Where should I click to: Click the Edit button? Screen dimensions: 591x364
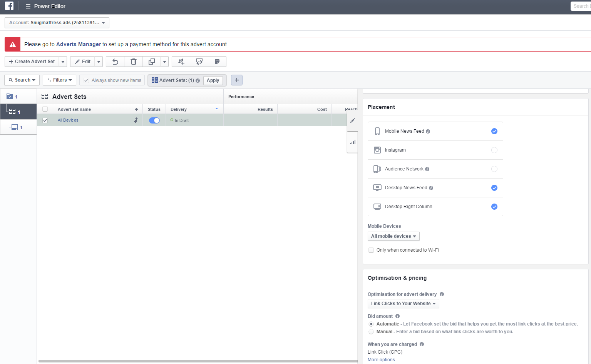click(x=83, y=62)
